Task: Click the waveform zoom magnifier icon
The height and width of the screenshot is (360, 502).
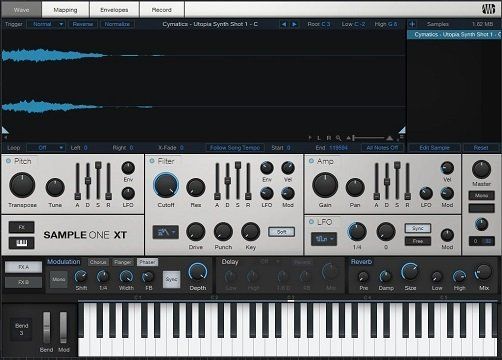Action: coord(339,137)
